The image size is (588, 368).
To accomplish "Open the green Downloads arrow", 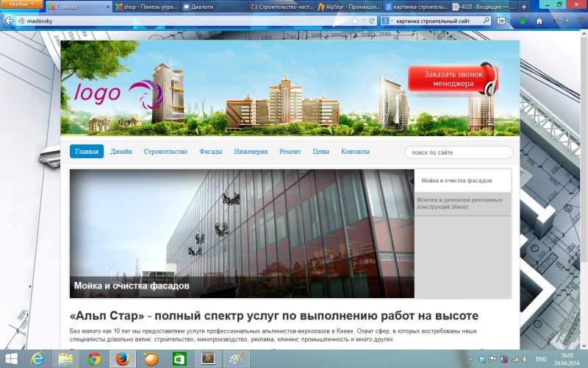I will click(x=523, y=21).
